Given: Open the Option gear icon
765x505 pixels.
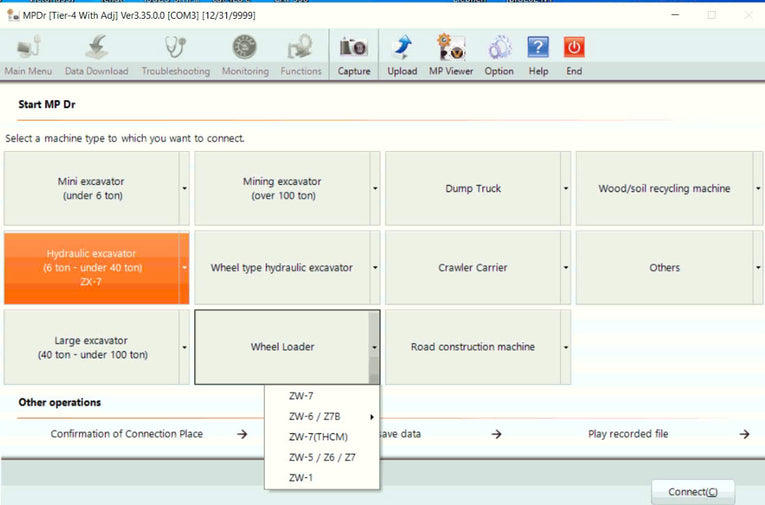Looking at the screenshot, I should pyautogui.click(x=499, y=48).
